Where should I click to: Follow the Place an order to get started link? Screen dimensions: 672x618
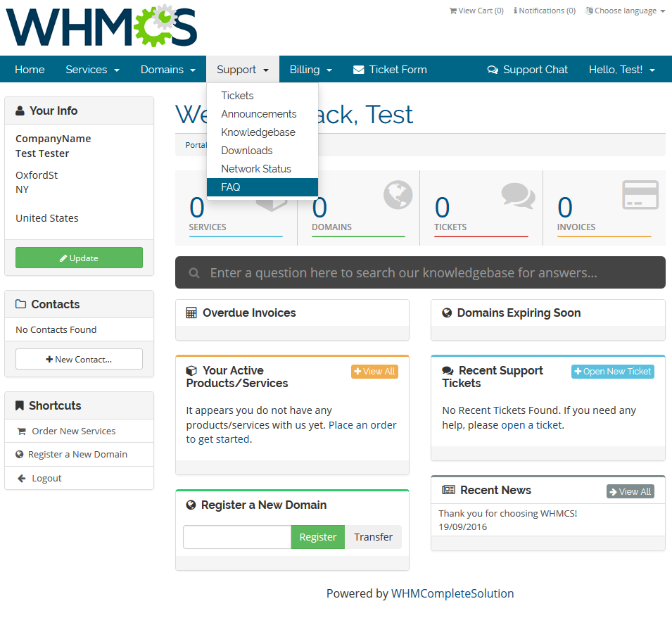click(291, 432)
